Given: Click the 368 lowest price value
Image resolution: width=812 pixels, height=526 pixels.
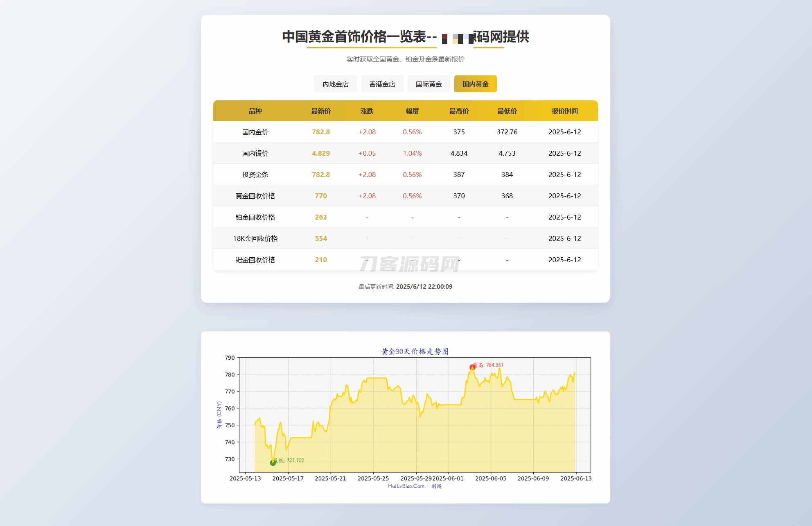Looking at the screenshot, I should (507, 196).
